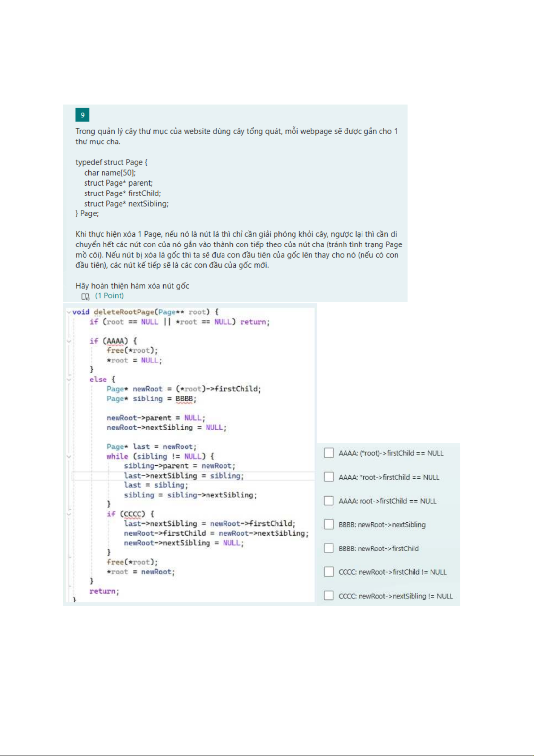Tick BBBB: newRoot->nextSibling checkbox
534x756 pixels.
(329, 524)
